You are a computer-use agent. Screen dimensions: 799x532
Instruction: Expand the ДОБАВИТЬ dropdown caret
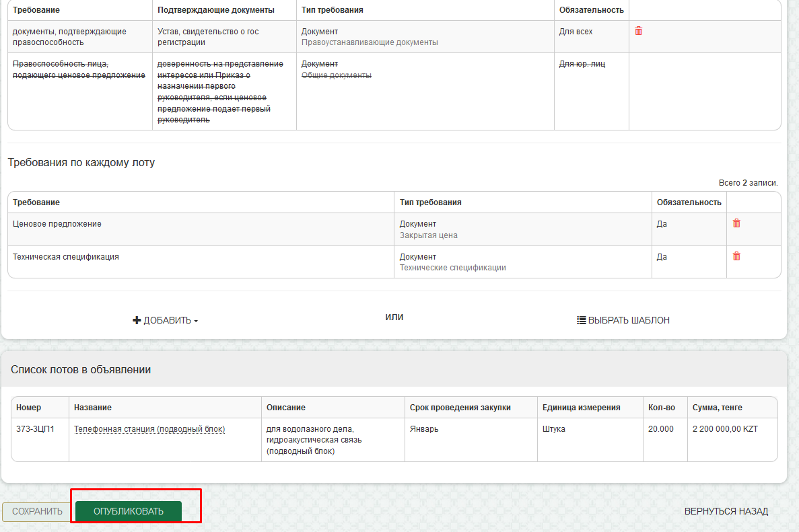[x=196, y=321]
